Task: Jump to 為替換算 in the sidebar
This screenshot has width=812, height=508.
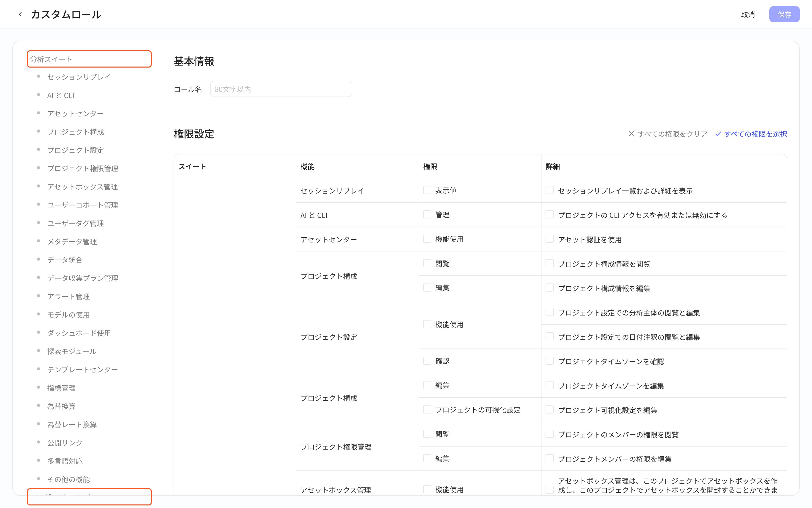Action: click(61, 406)
